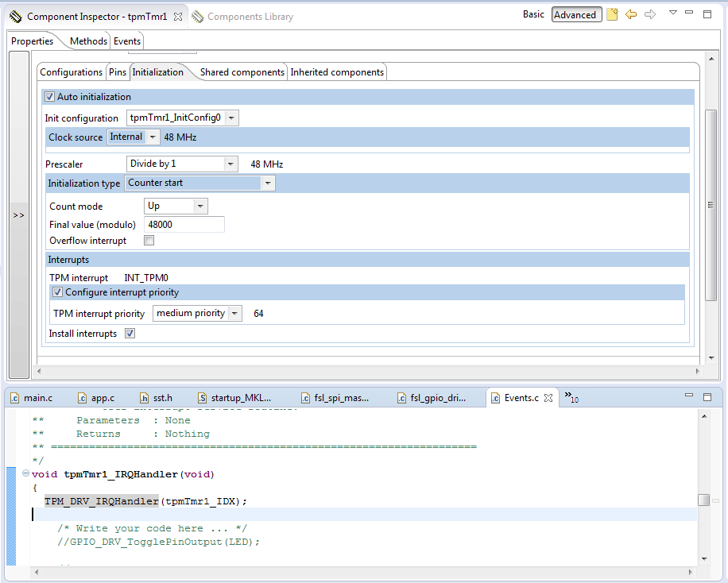Click inspector horizontal scroll left arrow
The height and width of the screenshot is (583, 728).
coord(39,371)
